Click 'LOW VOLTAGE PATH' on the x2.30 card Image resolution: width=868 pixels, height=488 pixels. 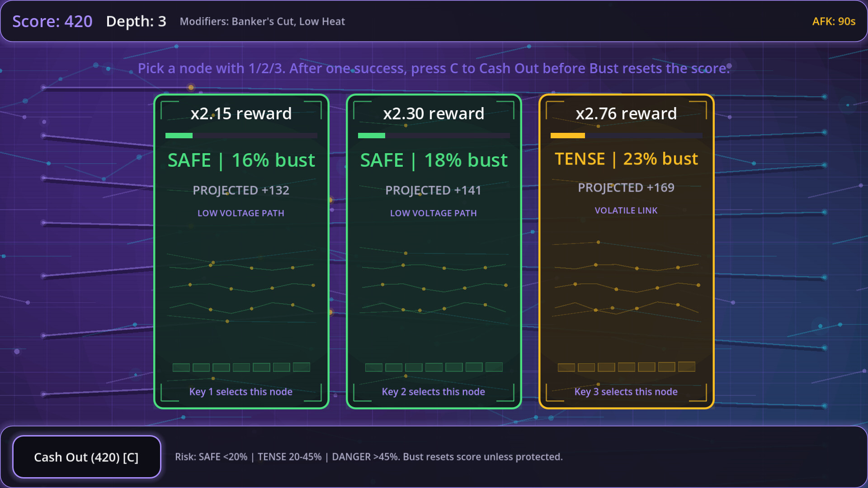tap(434, 213)
